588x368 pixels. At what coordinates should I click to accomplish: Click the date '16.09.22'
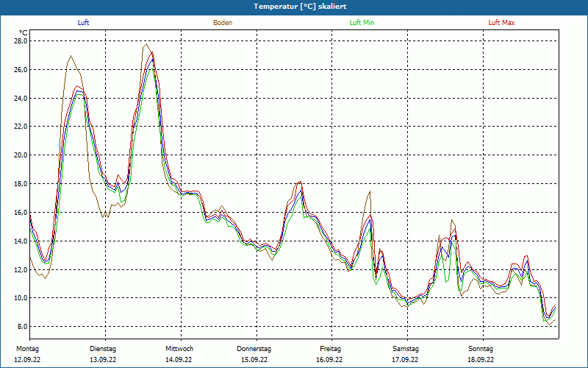(x=329, y=360)
